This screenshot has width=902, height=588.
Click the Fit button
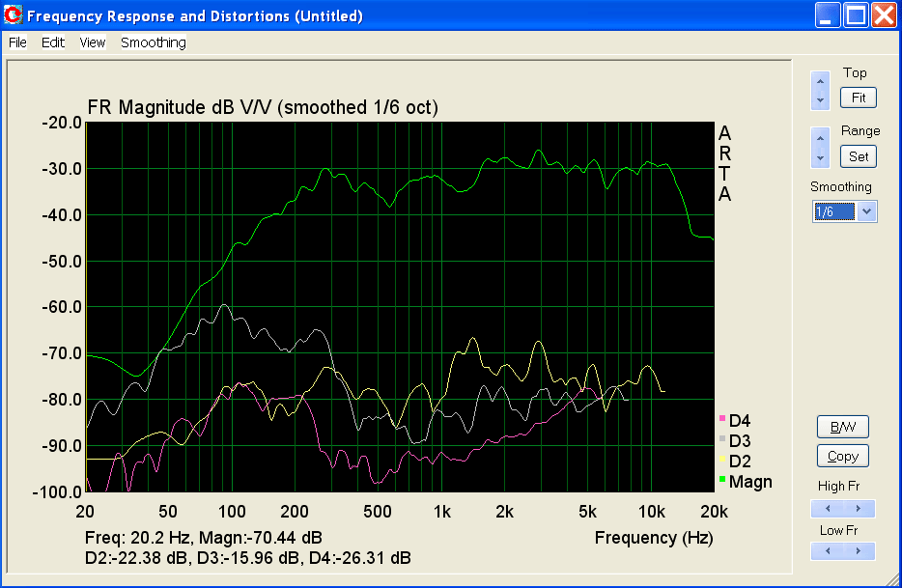[859, 98]
